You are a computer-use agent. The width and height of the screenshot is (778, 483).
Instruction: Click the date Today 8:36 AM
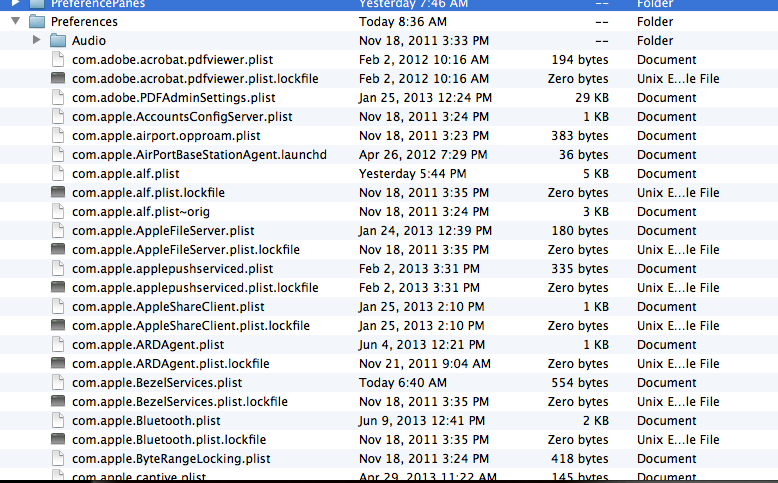(403, 22)
